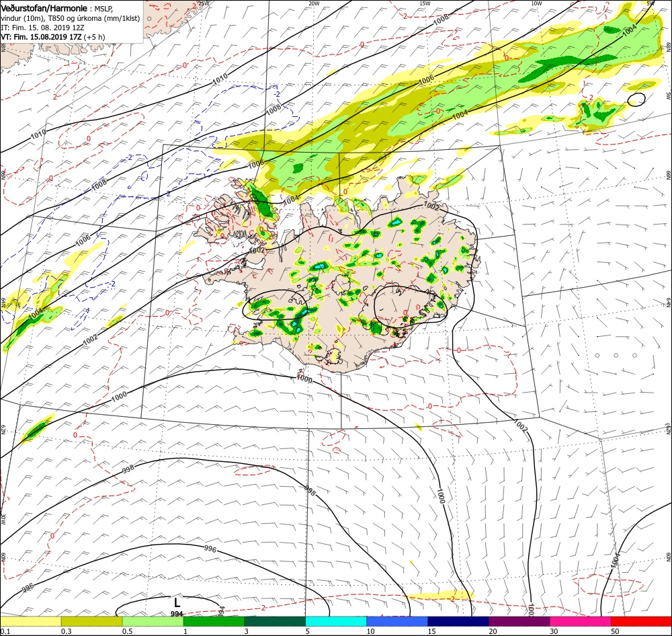672x636 pixels.
Task: Choose the navy 15–20 legend swatch
Action: coord(458,621)
